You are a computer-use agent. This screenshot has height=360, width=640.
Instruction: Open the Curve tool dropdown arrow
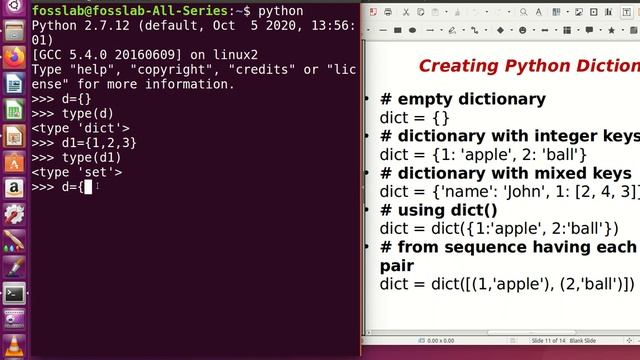[x=464, y=30]
